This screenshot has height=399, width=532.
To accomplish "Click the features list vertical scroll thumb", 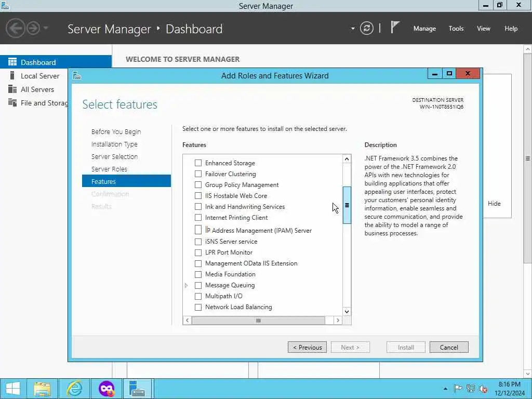I will pyautogui.click(x=347, y=205).
